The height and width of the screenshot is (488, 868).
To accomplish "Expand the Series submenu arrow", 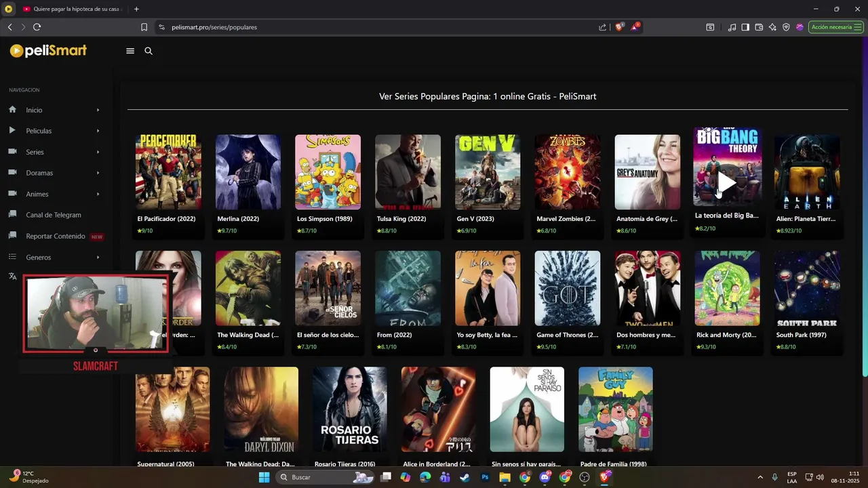I will click(98, 152).
